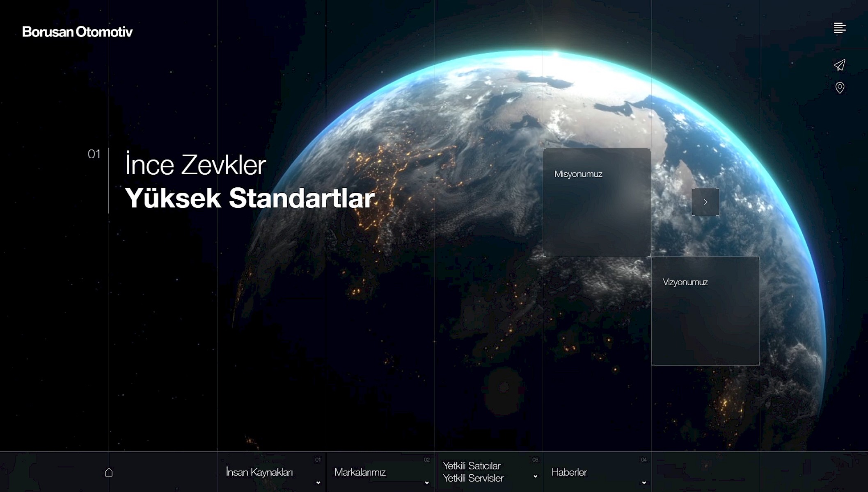The width and height of the screenshot is (868, 492).
Task: Expand the Markalarımız dropdown arrow
Action: coord(427,483)
